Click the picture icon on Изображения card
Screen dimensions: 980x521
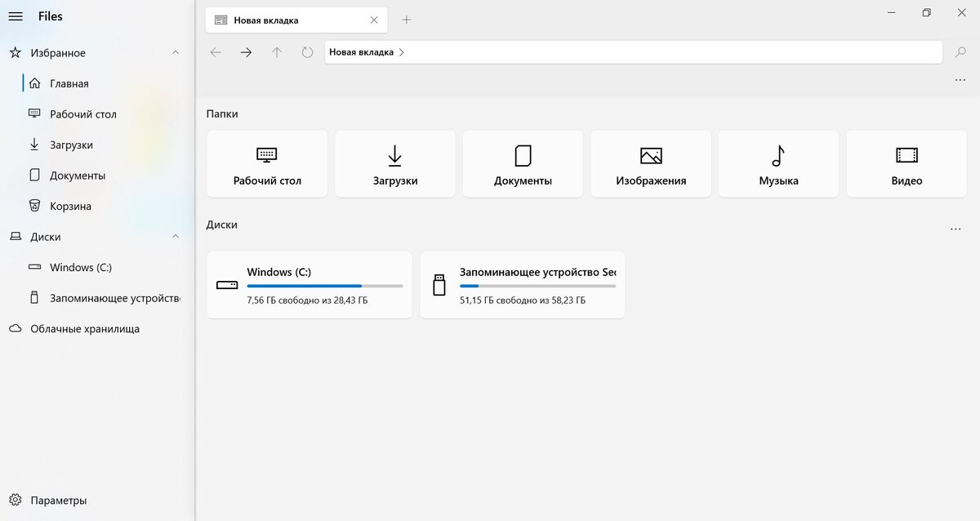click(651, 155)
